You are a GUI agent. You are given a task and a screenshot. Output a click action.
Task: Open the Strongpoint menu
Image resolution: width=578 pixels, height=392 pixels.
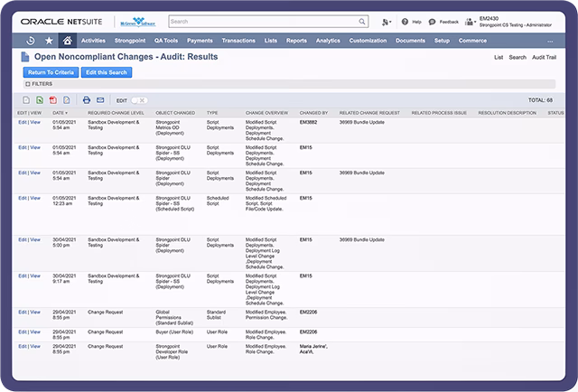(x=130, y=41)
